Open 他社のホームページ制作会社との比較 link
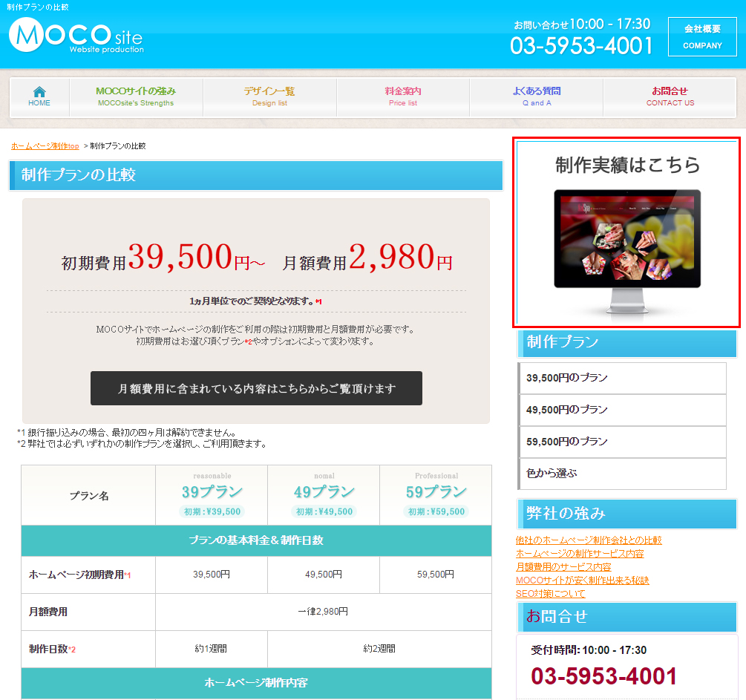The height and width of the screenshot is (700, 746). pos(589,540)
